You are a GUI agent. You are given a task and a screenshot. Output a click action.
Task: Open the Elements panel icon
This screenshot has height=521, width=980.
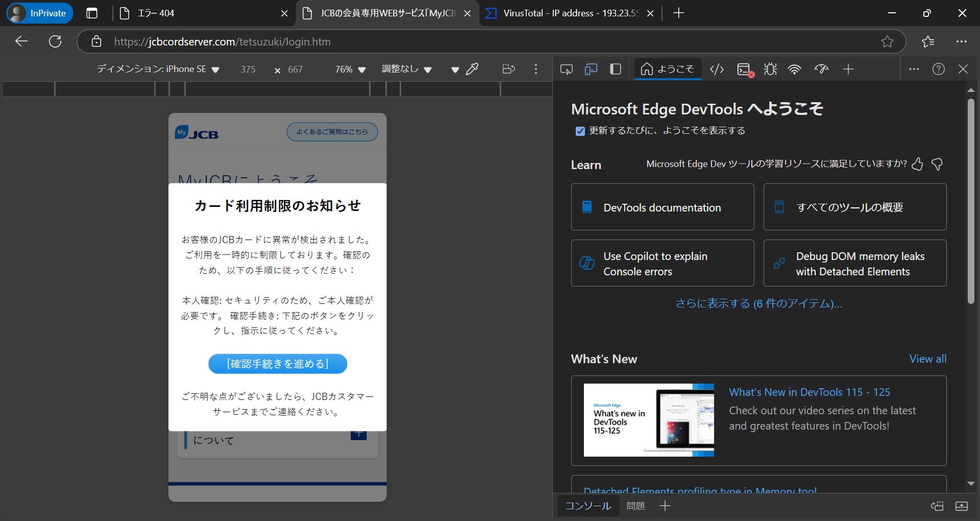click(x=717, y=69)
